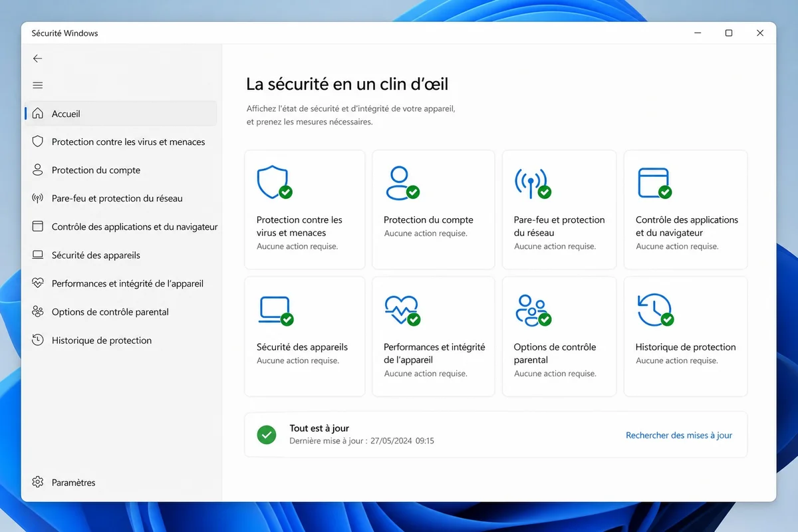The image size is (798, 532).
Task: Click Aucune action requise under Historique de protection
Action: [677, 360]
